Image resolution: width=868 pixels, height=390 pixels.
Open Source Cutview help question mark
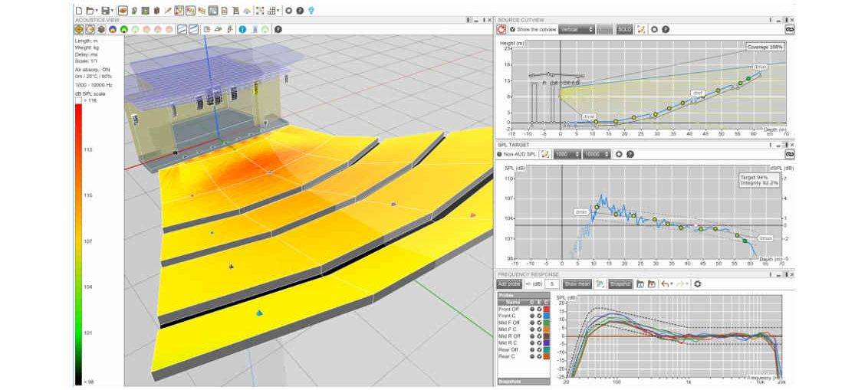(x=666, y=29)
